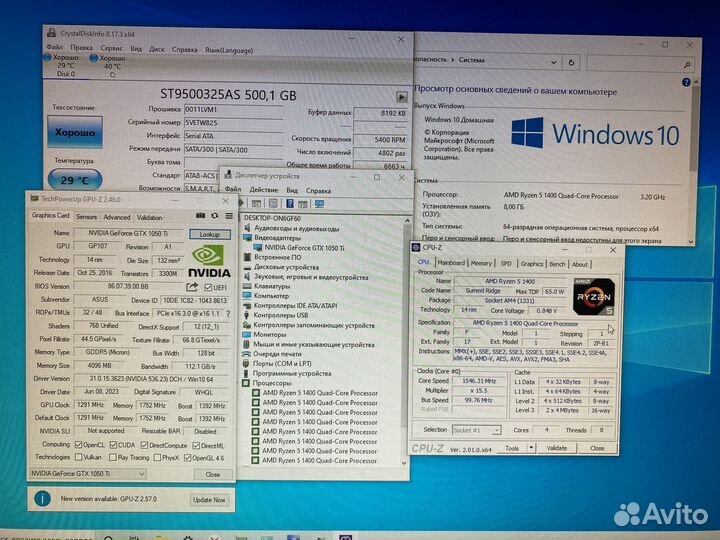The width and height of the screenshot is (720, 540).
Task: Select the DESKTOP-ON6GF60 root node
Action: [x=272, y=218]
